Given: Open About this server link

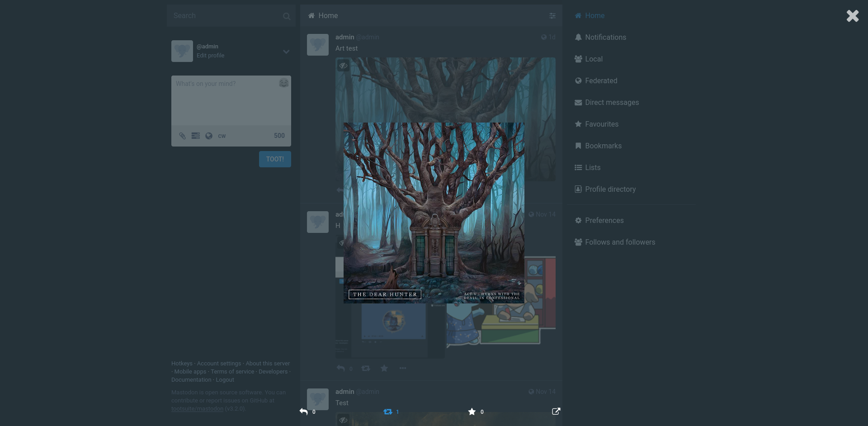Looking at the screenshot, I should pos(268,364).
